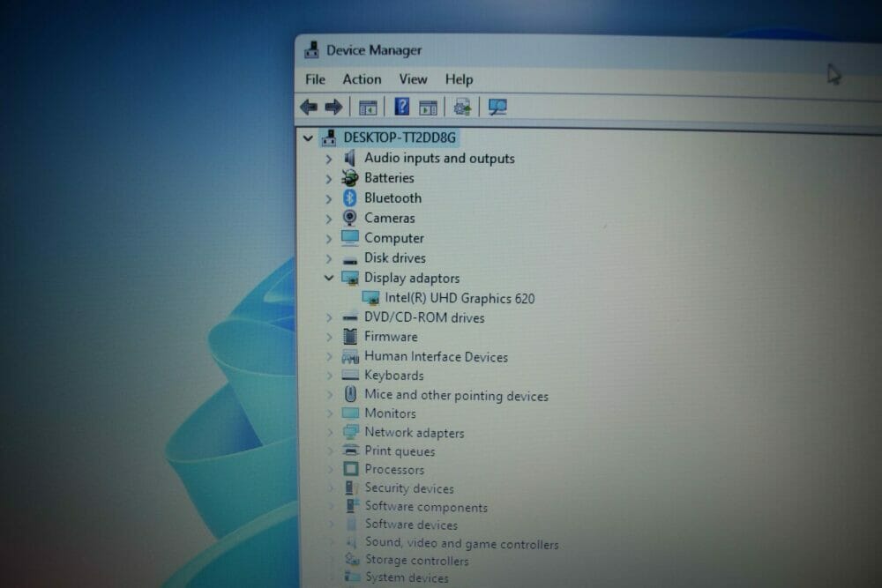Click the Display adaptors category icon
This screenshot has width=882, height=588.
pyautogui.click(x=350, y=278)
